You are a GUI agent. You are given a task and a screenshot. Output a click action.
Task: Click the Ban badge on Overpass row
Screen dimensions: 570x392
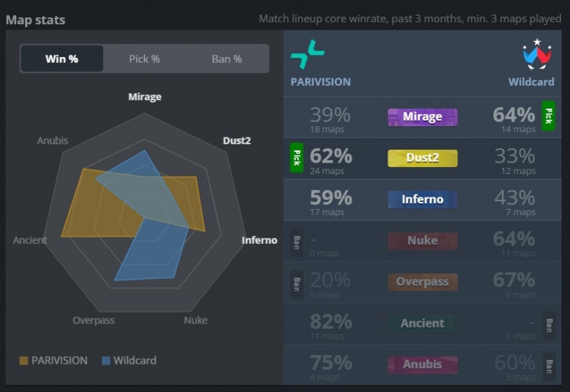(296, 283)
